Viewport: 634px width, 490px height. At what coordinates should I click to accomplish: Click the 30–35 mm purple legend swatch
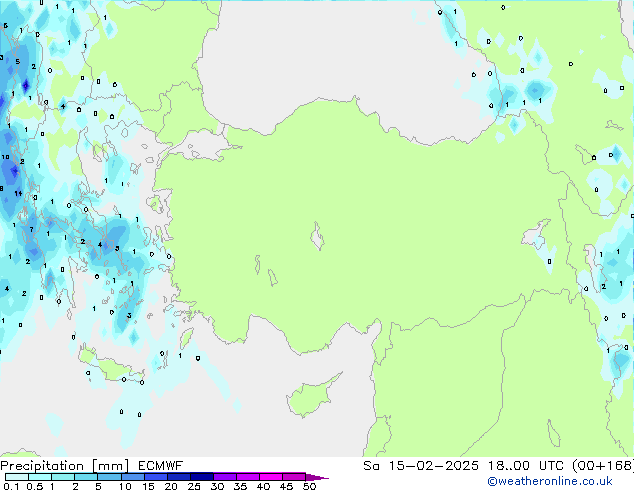pos(225,477)
